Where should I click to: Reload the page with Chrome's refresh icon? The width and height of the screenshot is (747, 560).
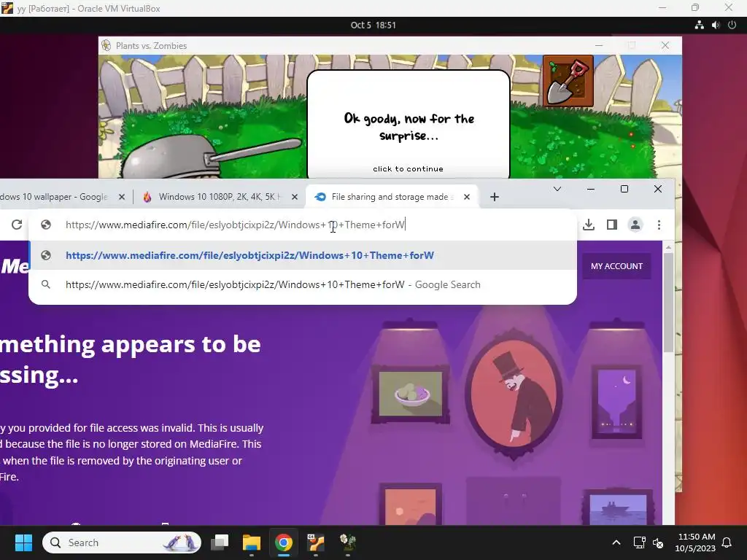17,225
